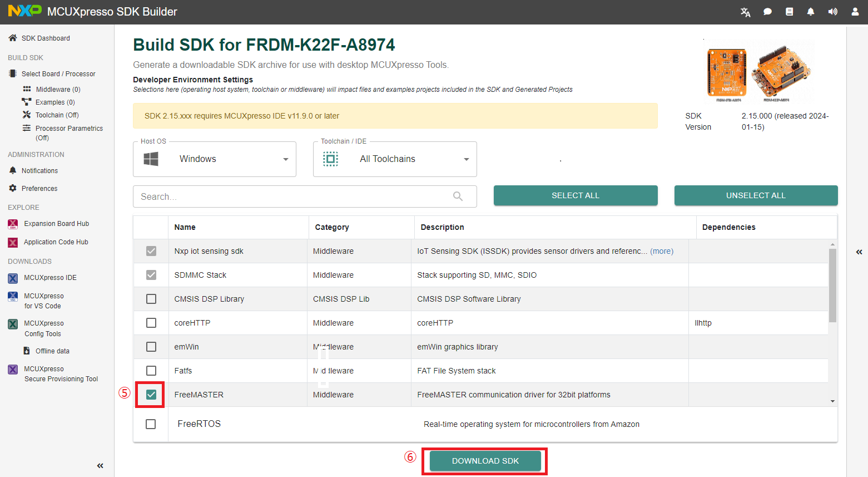Click the megaphone announcements icon
This screenshot has height=477, width=868.
(832, 12)
